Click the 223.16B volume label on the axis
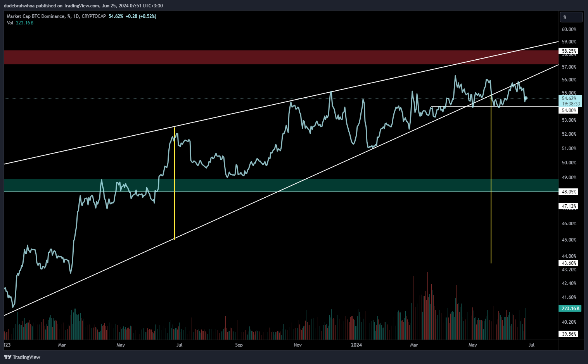588x364 pixels. click(570, 309)
